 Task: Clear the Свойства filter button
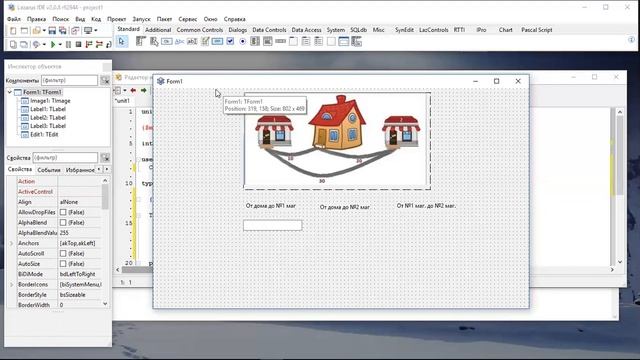105,158
